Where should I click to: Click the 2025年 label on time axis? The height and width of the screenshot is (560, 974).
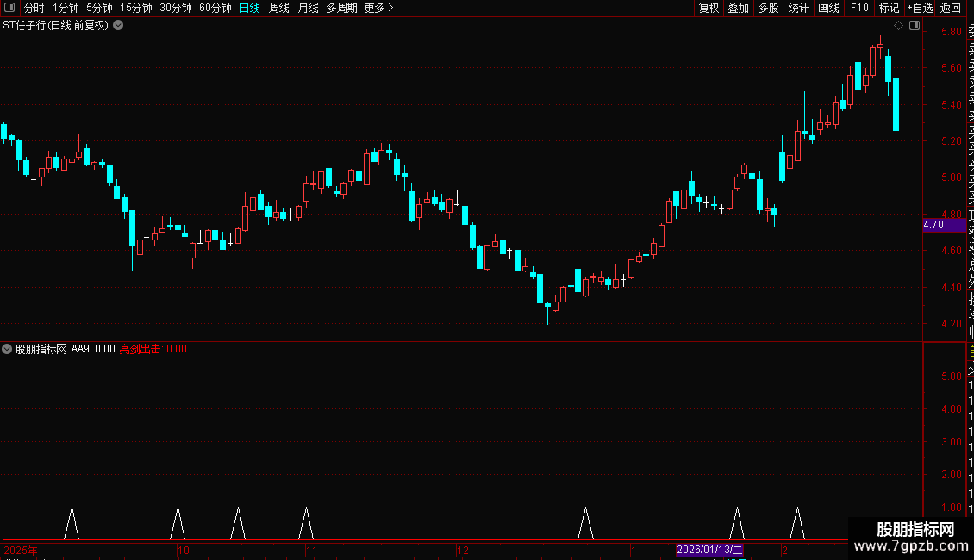(21, 550)
